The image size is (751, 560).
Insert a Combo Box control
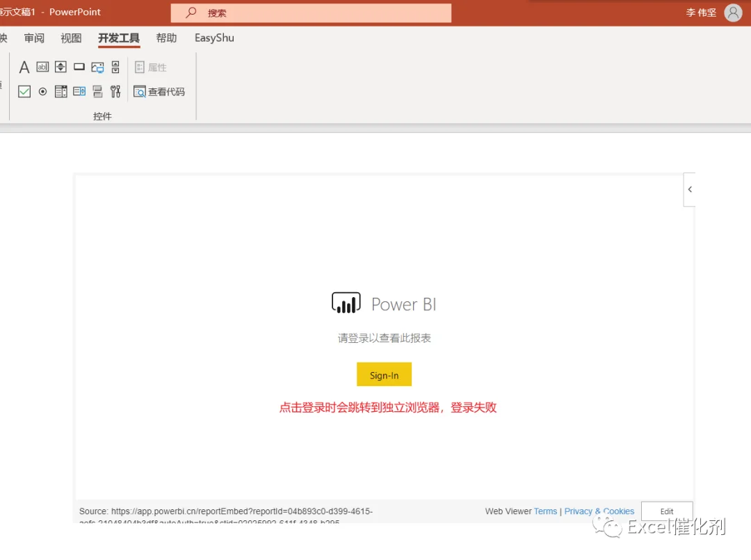[x=79, y=92]
